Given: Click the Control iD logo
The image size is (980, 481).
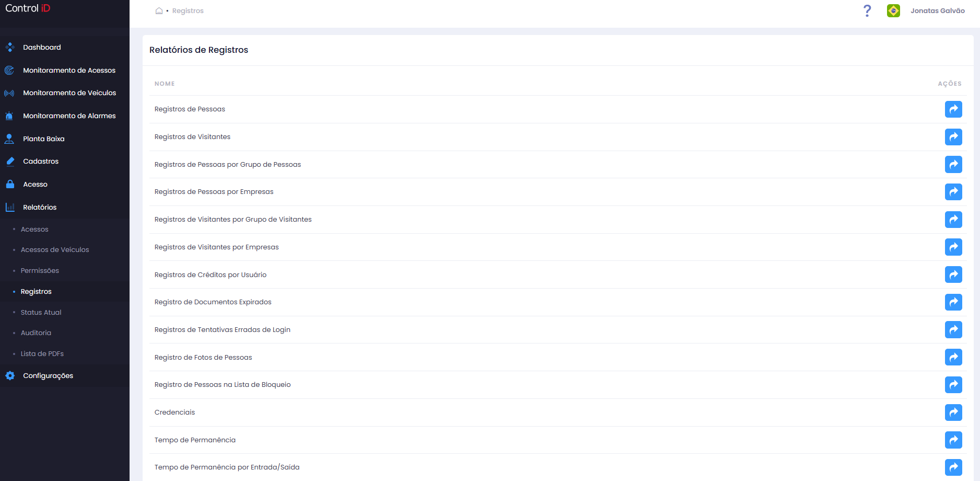Looking at the screenshot, I should click(28, 8).
